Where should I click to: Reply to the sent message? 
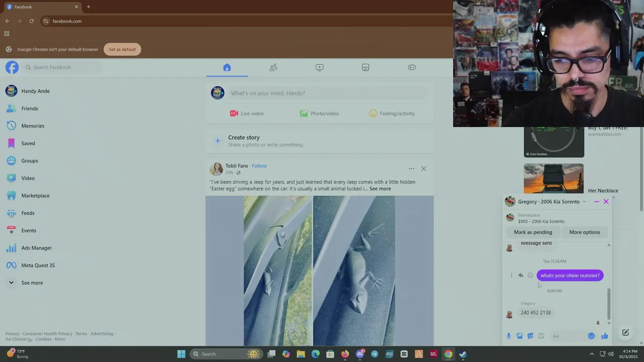(x=521, y=276)
